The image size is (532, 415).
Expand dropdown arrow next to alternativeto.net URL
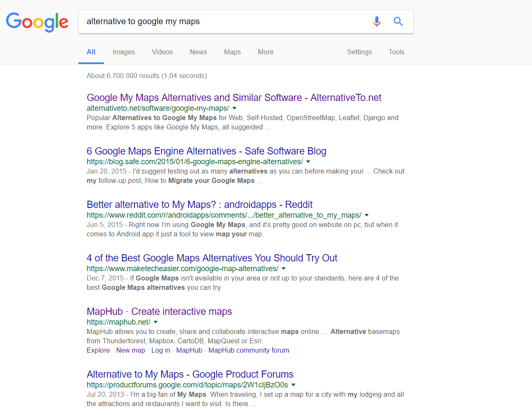coord(234,108)
